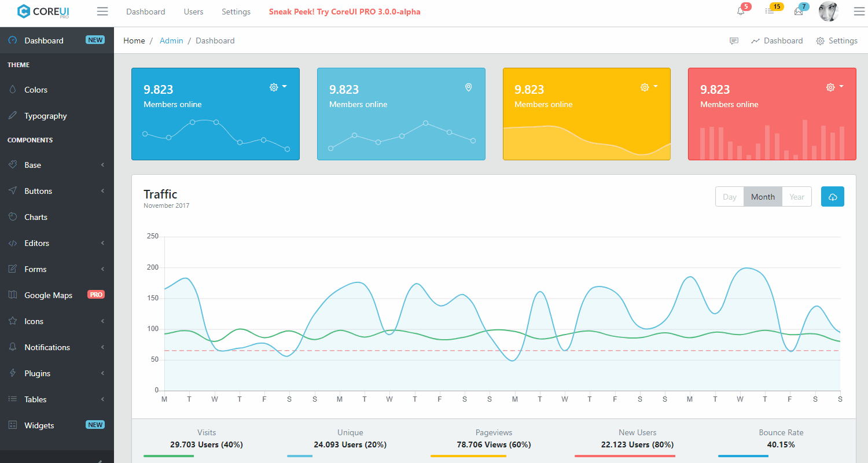Screen dimensions: 868x463
Task: Open the tasks icon showing 15 badge
Action: pos(771,11)
